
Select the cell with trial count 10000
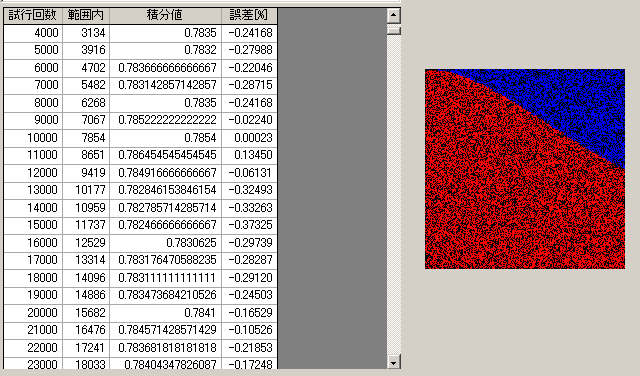(x=33, y=138)
